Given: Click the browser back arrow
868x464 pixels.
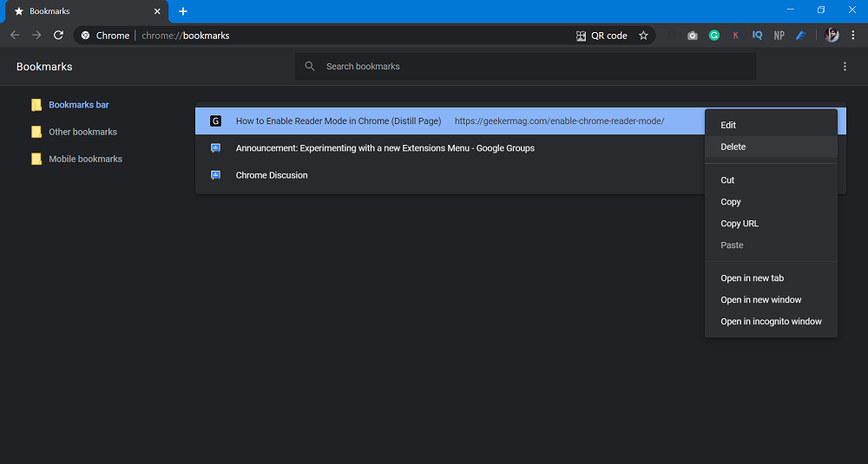Looking at the screenshot, I should pos(15,36).
